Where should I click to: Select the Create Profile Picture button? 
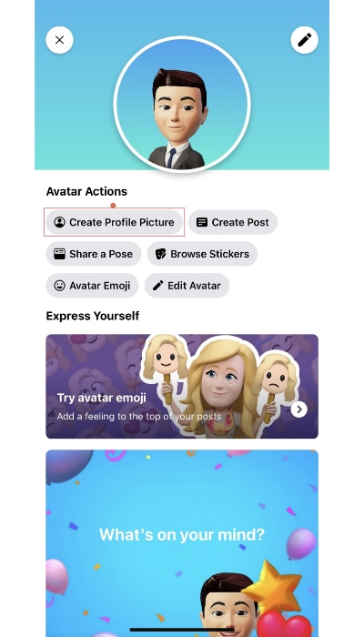[114, 222]
